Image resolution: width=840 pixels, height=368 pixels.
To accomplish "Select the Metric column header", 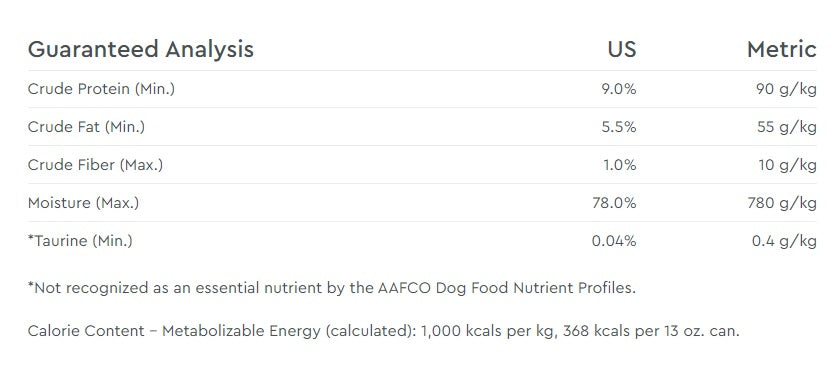I will pos(782,49).
